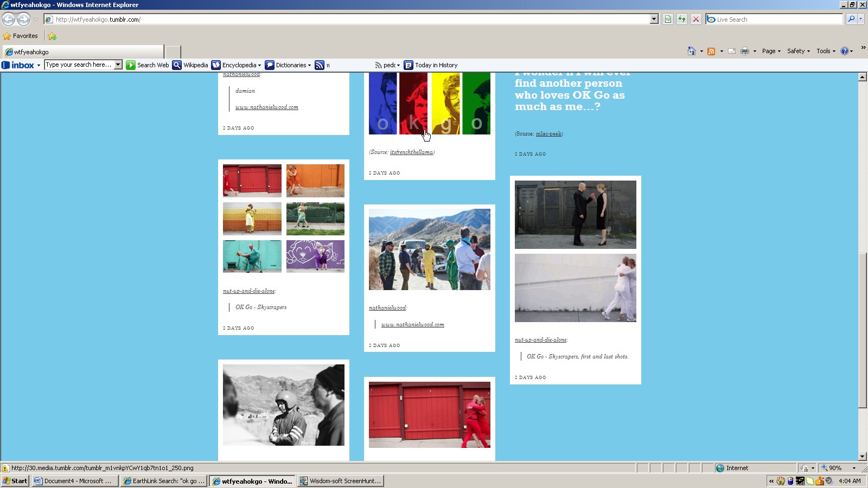Click the magnifier search button beside Live Search

pyautogui.click(x=851, y=19)
